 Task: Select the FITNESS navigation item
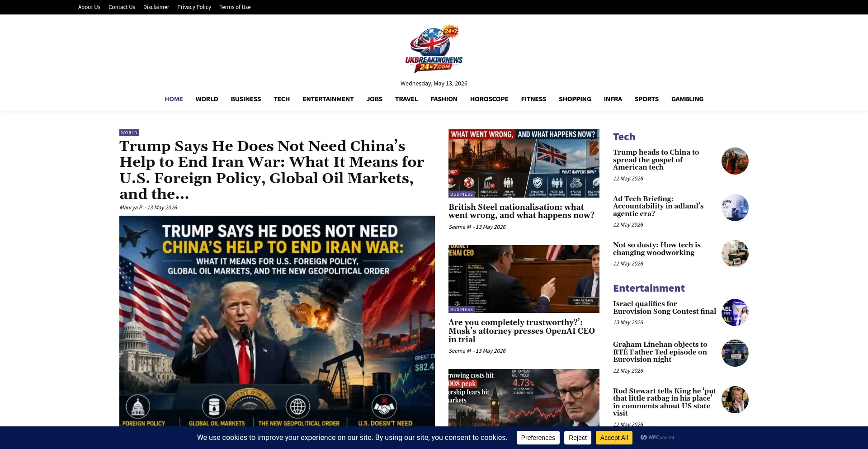533,99
